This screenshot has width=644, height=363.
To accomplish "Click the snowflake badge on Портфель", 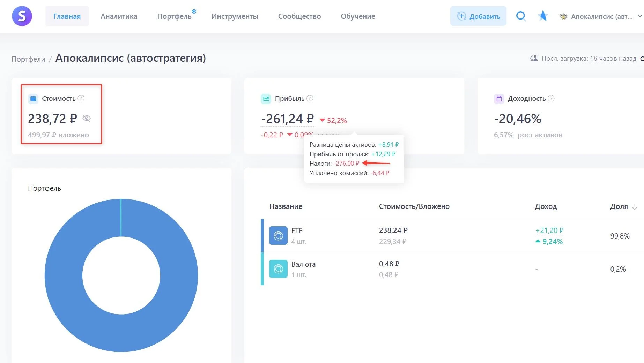I will coord(194,12).
